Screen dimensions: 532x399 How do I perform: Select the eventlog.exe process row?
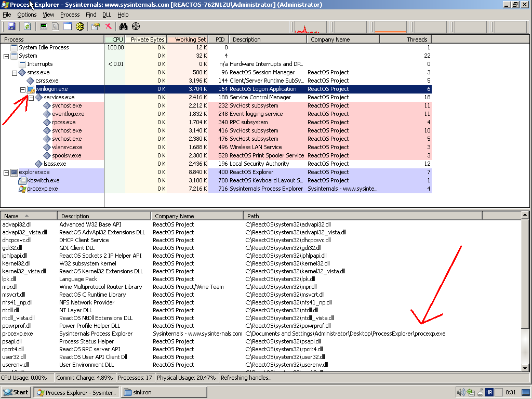(216, 114)
